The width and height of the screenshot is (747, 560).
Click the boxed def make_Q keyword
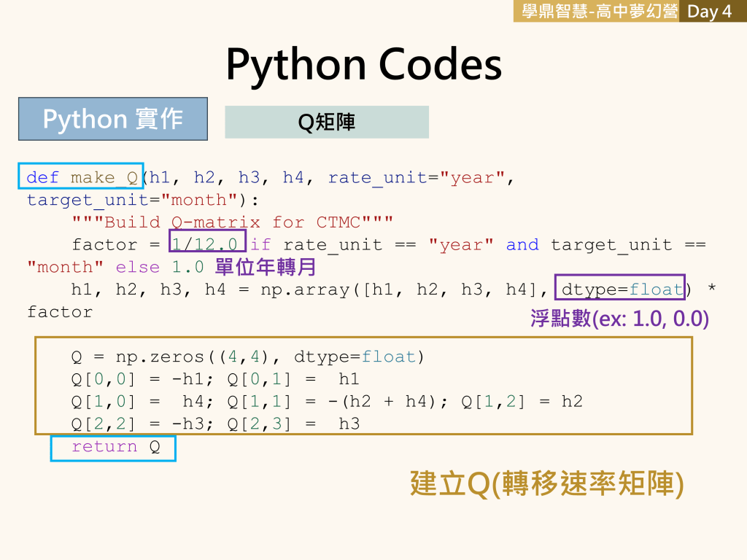(x=81, y=178)
